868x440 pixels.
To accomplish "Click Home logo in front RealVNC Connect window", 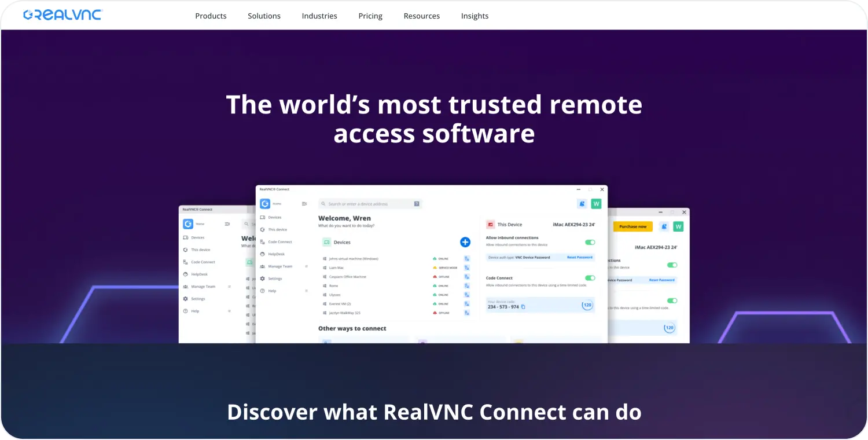I will click(265, 204).
